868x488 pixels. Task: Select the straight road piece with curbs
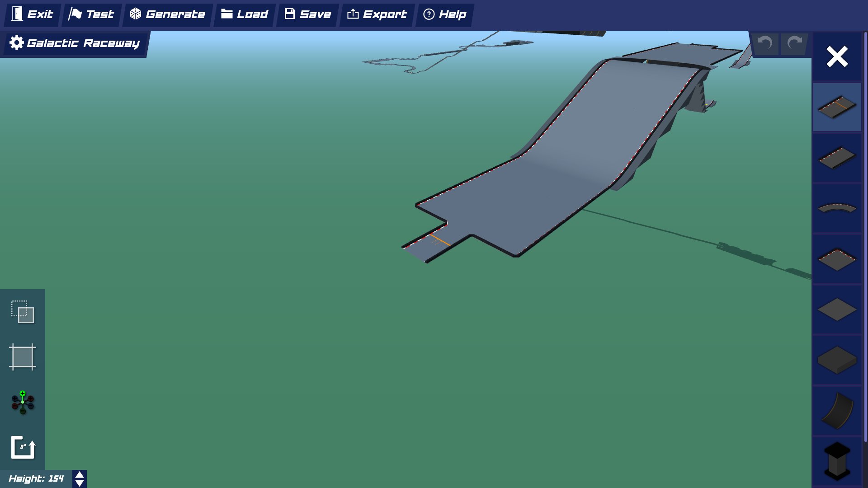point(837,158)
